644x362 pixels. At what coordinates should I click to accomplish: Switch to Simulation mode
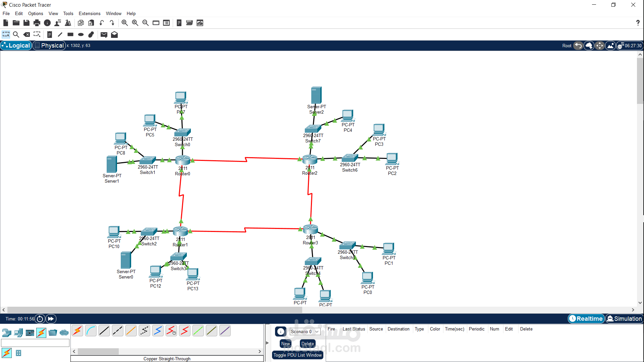pos(624,319)
